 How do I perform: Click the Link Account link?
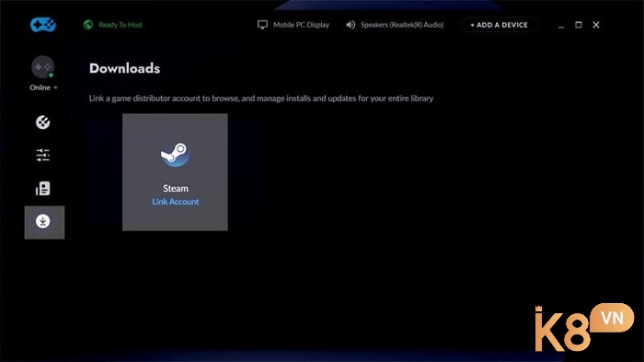[176, 202]
